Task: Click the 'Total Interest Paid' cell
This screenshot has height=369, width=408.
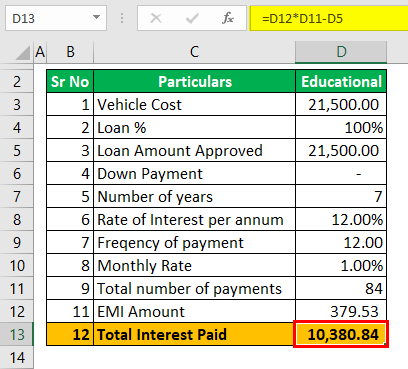Action: click(x=195, y=334)
